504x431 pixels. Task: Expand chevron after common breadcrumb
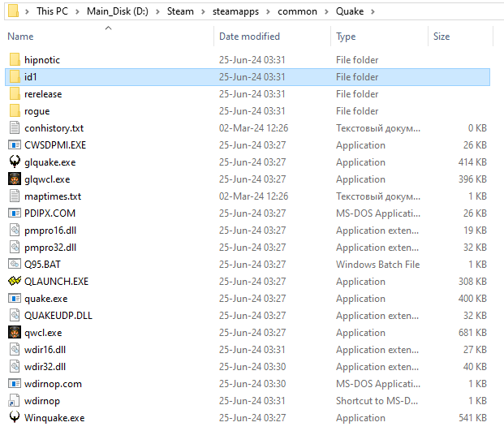326,11
